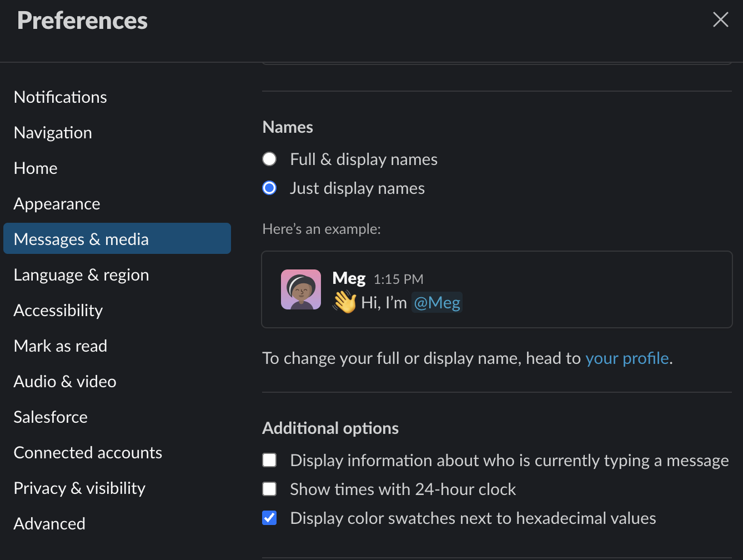743x560 pixels.
Task: Select Full & display names option
Action: [x=270, y=159]
